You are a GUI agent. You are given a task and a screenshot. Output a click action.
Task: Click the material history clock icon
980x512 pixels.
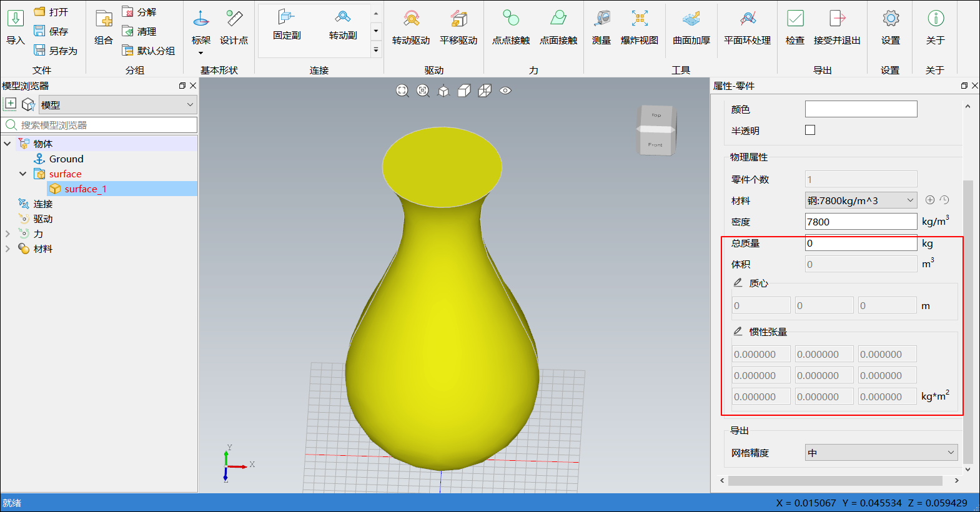click(x=944, y=200)
